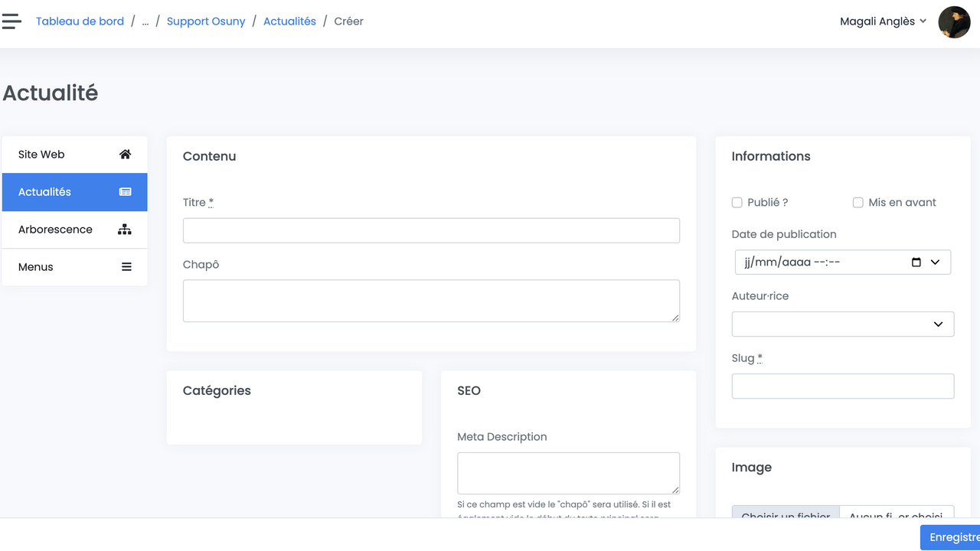Open the hamburger navigation menu icon
Image resolution: width=980 pixels, height=551 pixels.
11,21
